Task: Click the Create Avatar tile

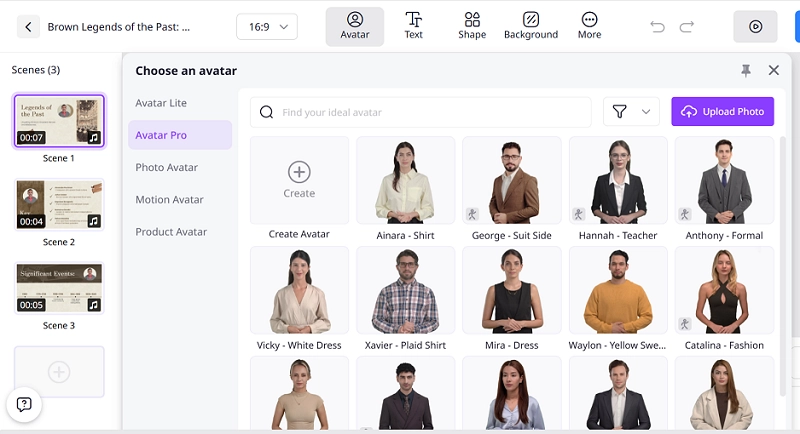Action: coord(299,181)
